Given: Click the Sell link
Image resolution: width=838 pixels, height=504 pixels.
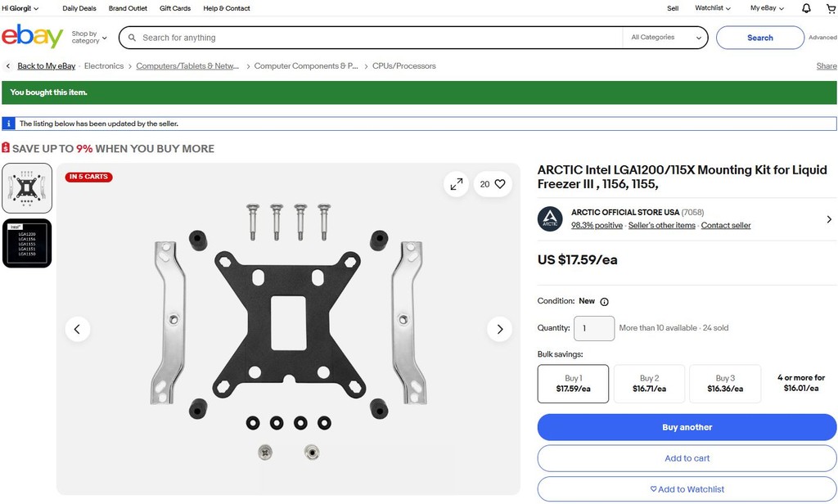Looking at the screenshot, I should pyautogui.click(x=673, y=8).
